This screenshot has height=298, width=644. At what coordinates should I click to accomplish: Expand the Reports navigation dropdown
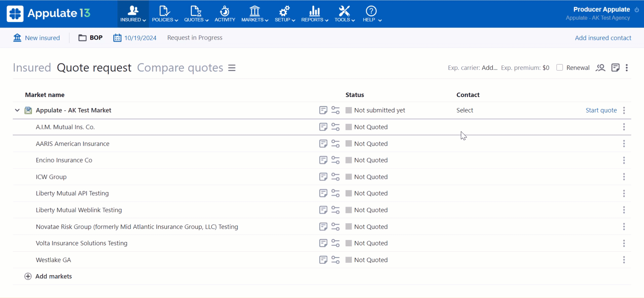pyautogui.click(x=315, y=14)
